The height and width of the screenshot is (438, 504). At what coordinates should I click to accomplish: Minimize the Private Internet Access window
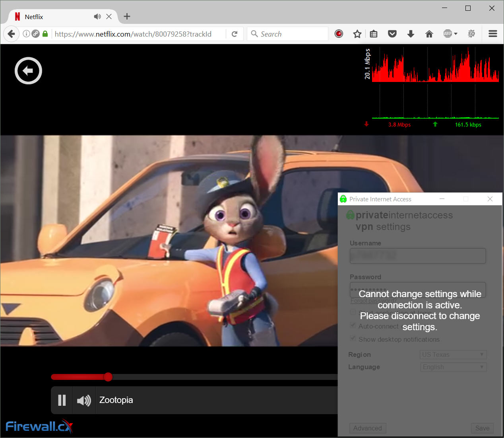[442, 199]
